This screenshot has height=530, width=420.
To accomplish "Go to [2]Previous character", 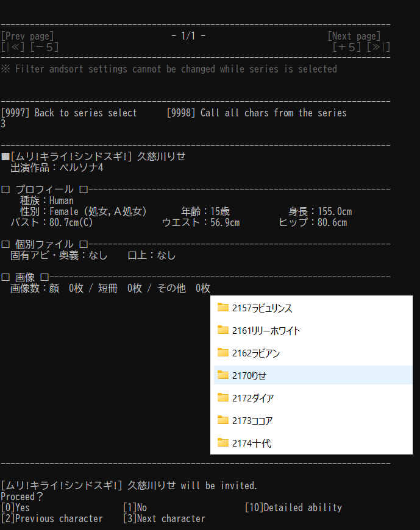I will coord(52,519).
